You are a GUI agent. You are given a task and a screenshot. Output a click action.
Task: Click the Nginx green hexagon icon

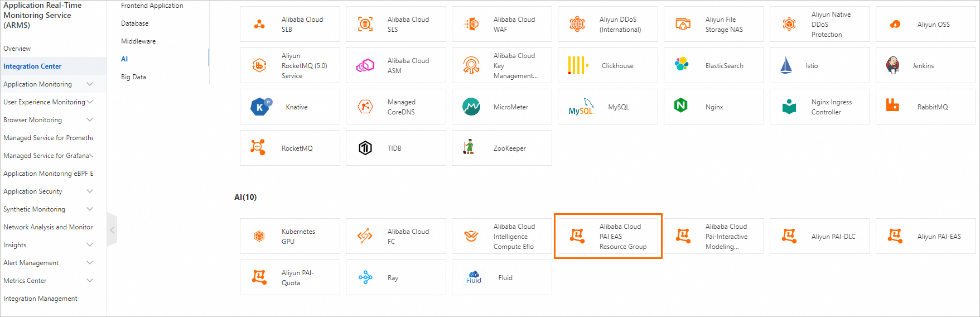(x=680, y=105)
